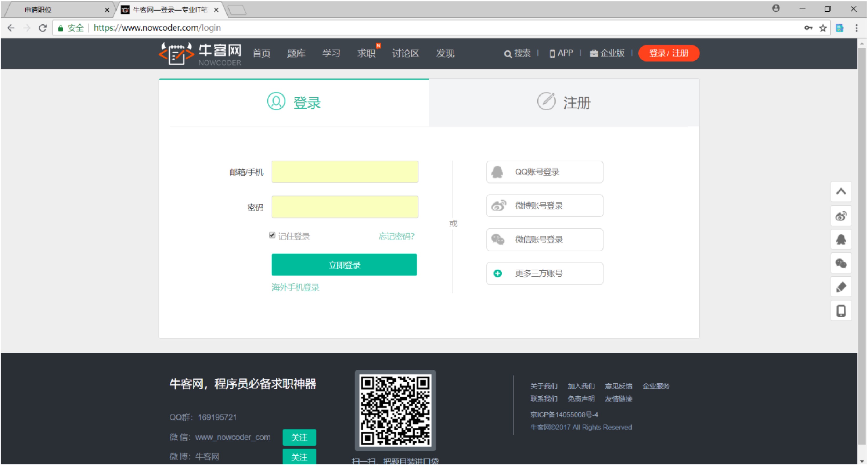The image size is (868, 467).
Task: Expand 更多三方账号 options
Action: (x=544, y=273)
